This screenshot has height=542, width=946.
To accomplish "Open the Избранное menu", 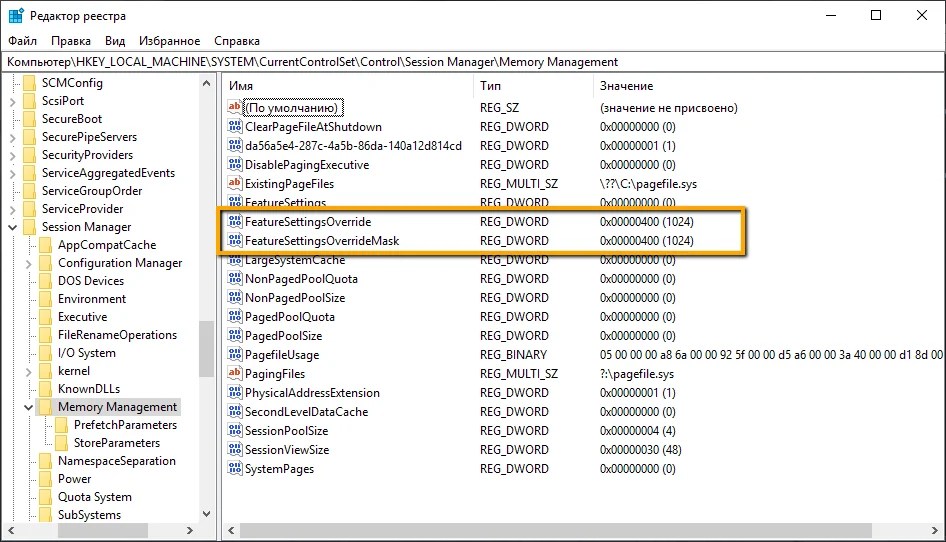I will point(170,40).
